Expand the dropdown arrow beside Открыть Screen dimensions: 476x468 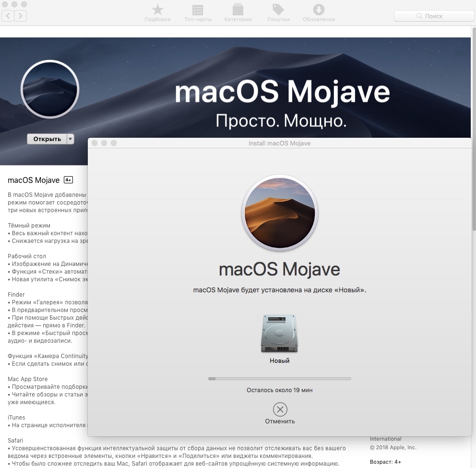(71, 139)
